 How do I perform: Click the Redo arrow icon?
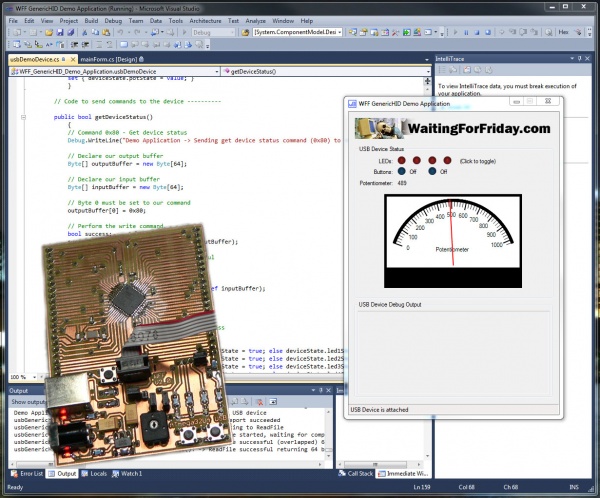(137, 33)
